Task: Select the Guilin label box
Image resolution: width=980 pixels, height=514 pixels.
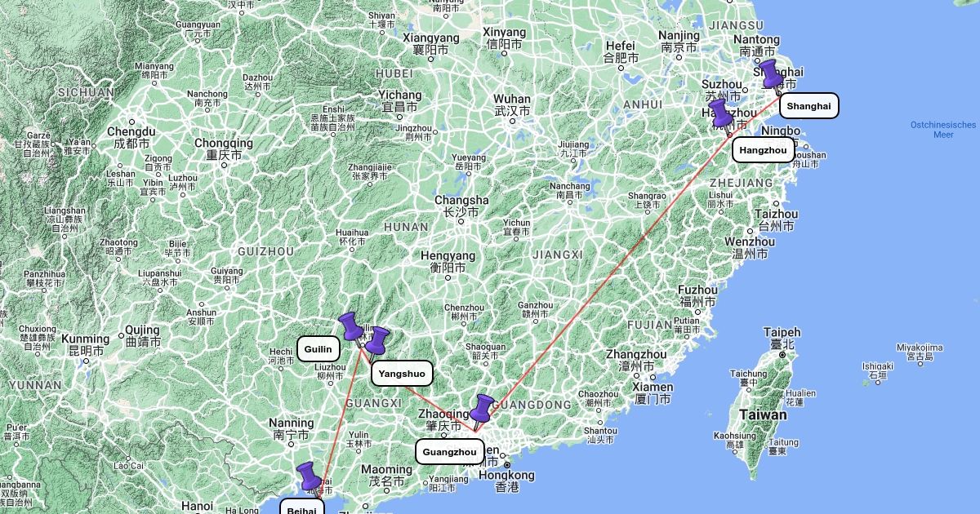Action: point(318,349)
